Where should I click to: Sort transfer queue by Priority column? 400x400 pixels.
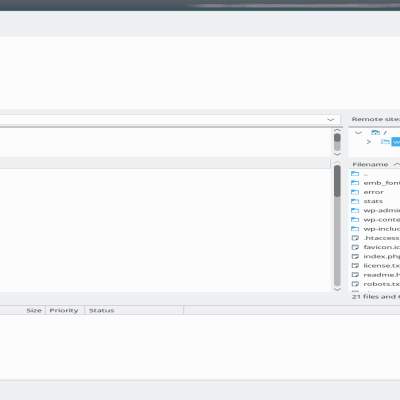click(64, 310)
